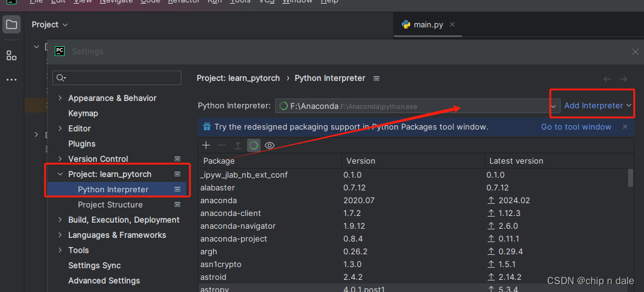This screenshot has width=644, height=292.
Task: Select the argh package row
Action: [413, 251]
